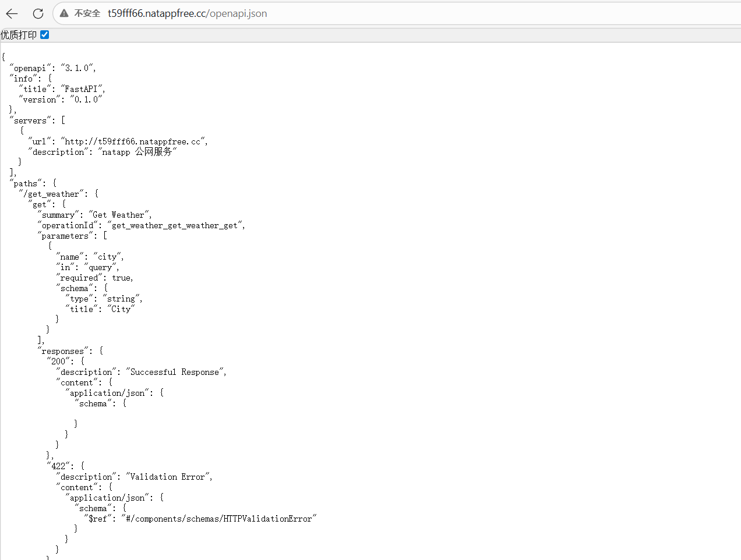Click the "Validation Error" description text
741x560 pixels.
point(168,477)
